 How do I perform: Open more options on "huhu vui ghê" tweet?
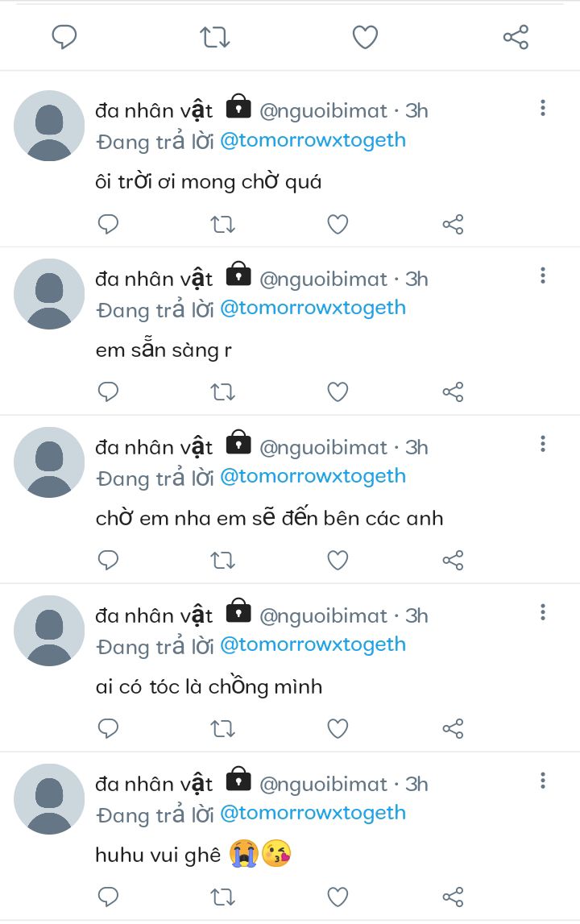(543, 781)
